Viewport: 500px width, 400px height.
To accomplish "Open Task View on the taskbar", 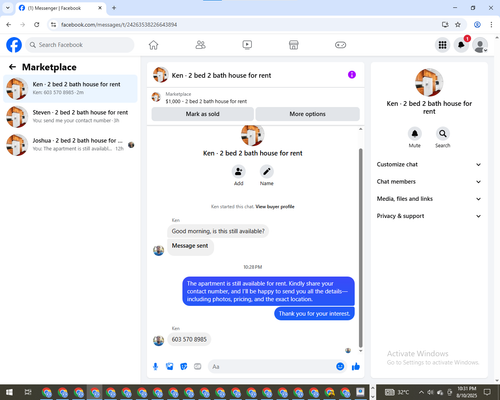I will click(x=28, y=392).
